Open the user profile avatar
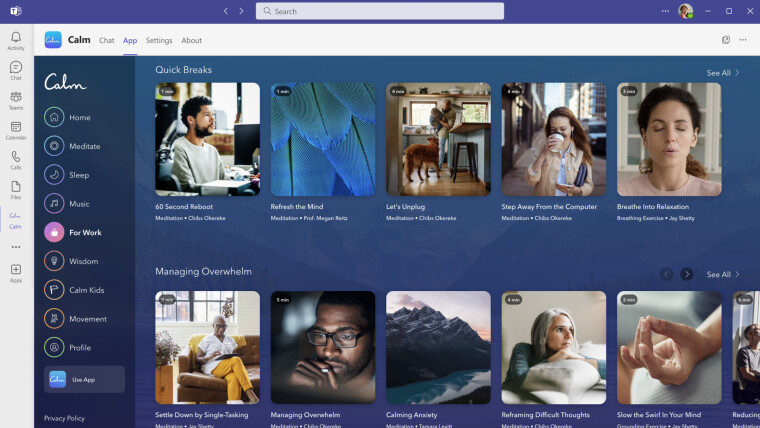The image size is (760, 428). point(685,11)
